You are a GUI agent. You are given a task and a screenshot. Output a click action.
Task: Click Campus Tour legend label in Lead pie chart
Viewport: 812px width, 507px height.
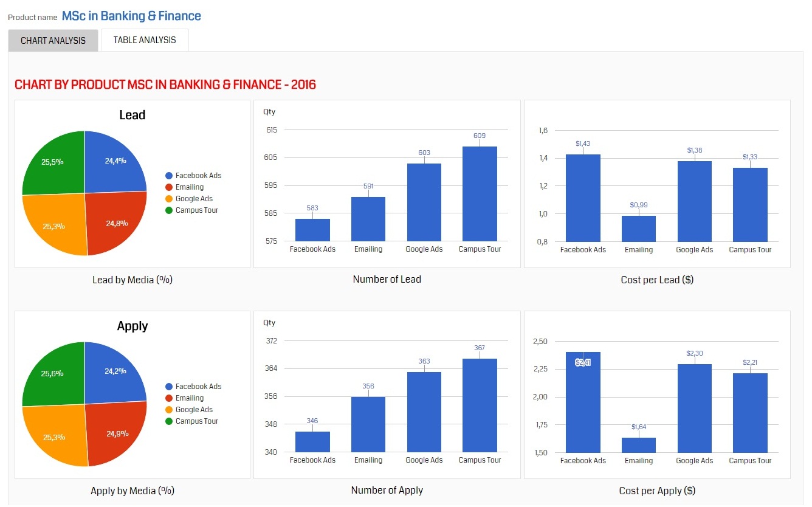(197, 210)
